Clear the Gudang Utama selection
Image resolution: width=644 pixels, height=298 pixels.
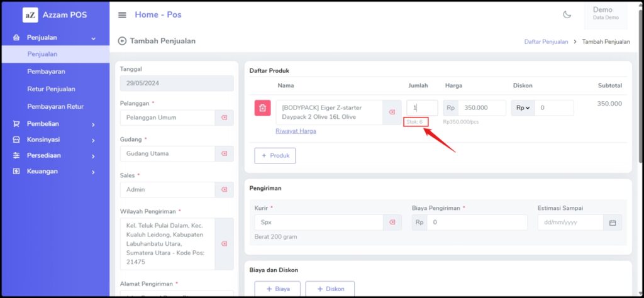(224, 153)
